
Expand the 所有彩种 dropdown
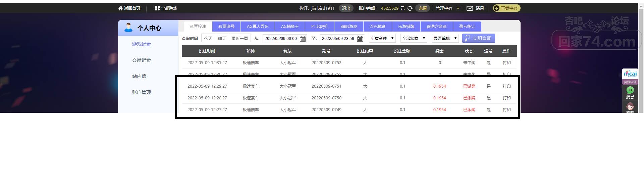382,39
